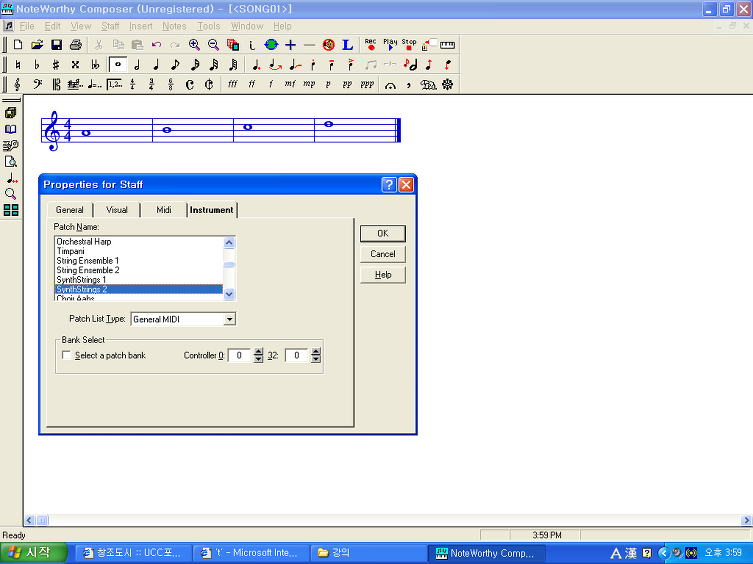Click the New file toolbar icon
The image size is (753, 564).
click(18, 45)
